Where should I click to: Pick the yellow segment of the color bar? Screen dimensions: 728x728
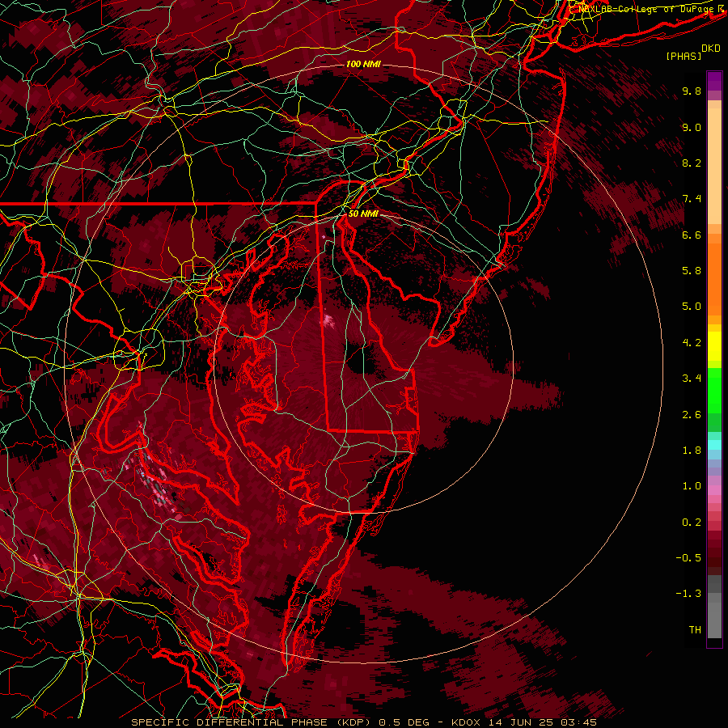pyautogui.click(x=714, y=346)
